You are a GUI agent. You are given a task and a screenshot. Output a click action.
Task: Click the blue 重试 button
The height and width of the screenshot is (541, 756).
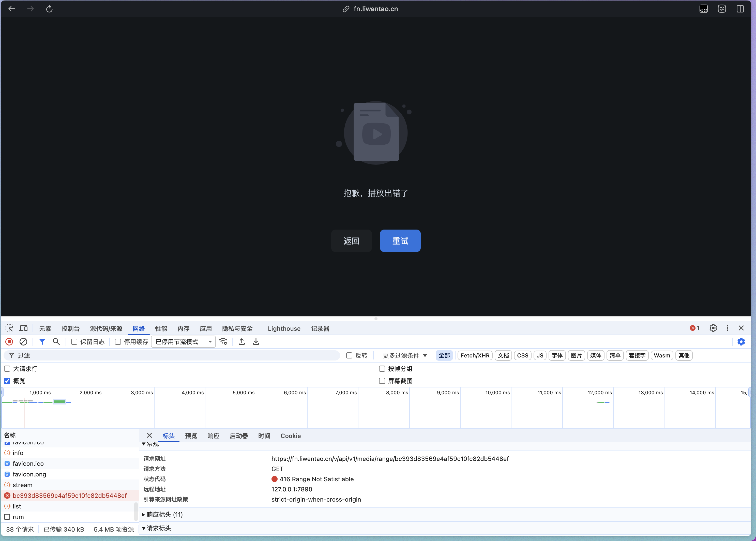(400, 241)
